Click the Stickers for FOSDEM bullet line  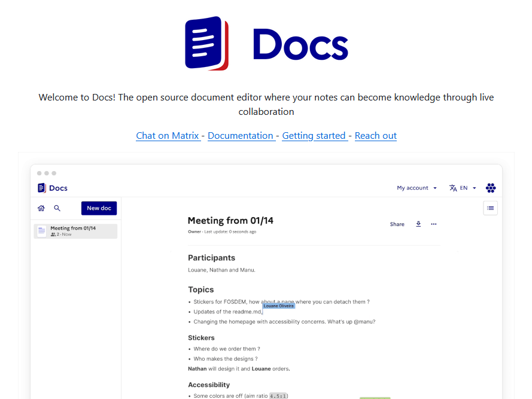pos(282,301)
